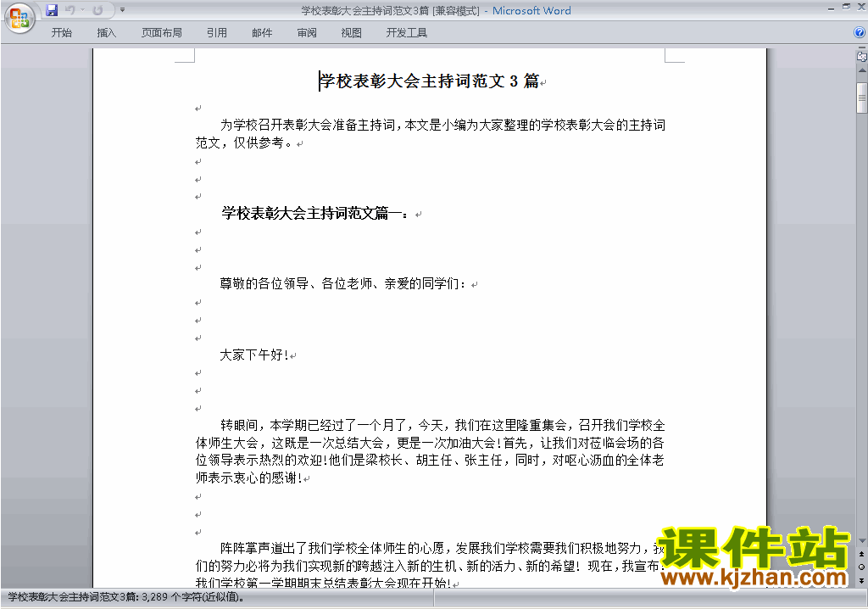Open the round Office button menu

(x=19, y=19)
